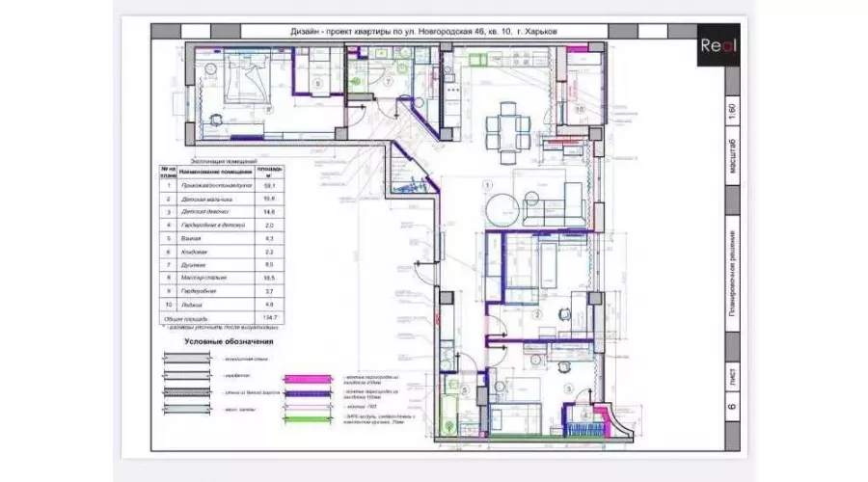Click the 'Условные обозначения' legend heading
The image size is (868, 482).
[229, 341]
